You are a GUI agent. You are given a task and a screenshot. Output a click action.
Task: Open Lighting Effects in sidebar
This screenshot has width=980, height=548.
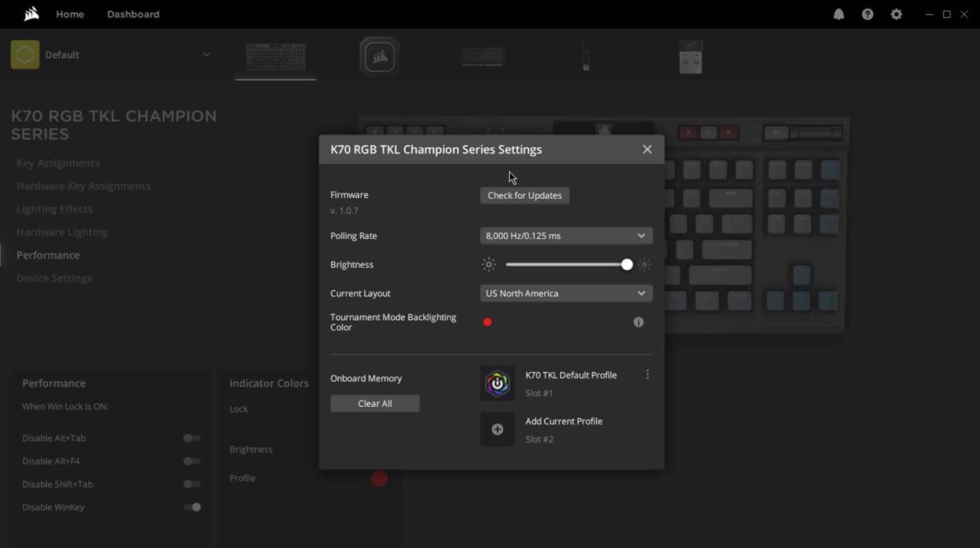[54, 209]
